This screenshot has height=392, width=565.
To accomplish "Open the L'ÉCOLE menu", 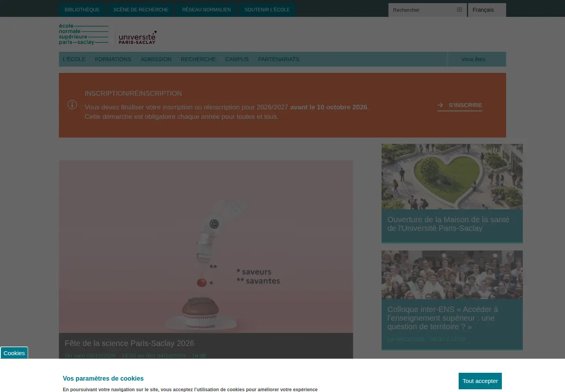I will coord(74,59).
